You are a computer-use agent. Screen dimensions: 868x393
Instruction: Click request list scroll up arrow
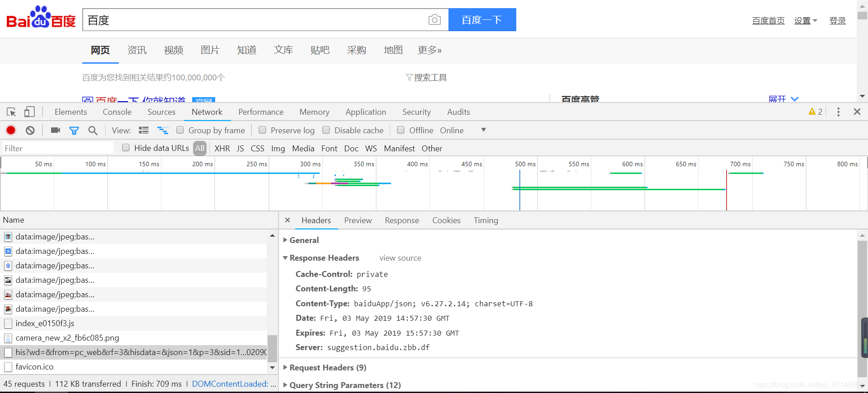pos(272,235)
